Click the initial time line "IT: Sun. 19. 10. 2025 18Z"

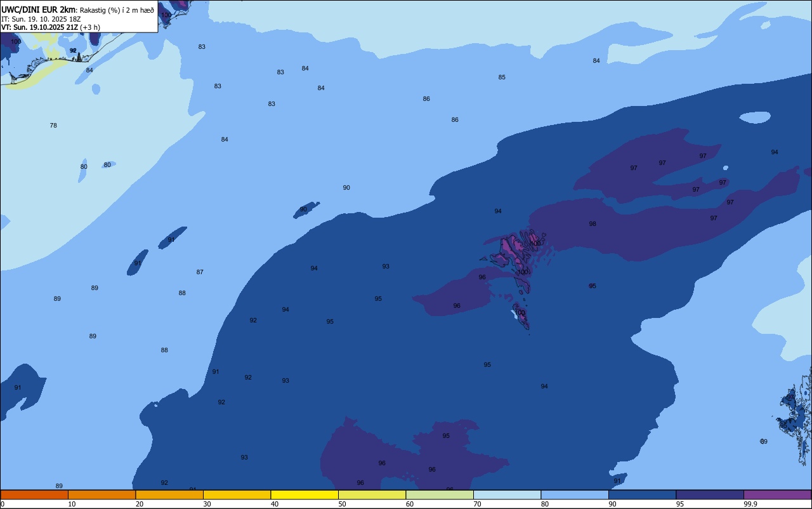coord(41,19)
